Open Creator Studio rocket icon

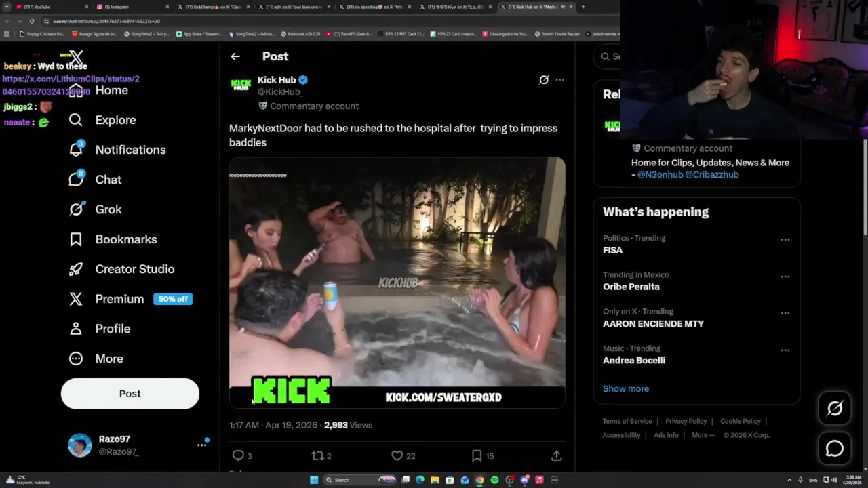[76, 269]
